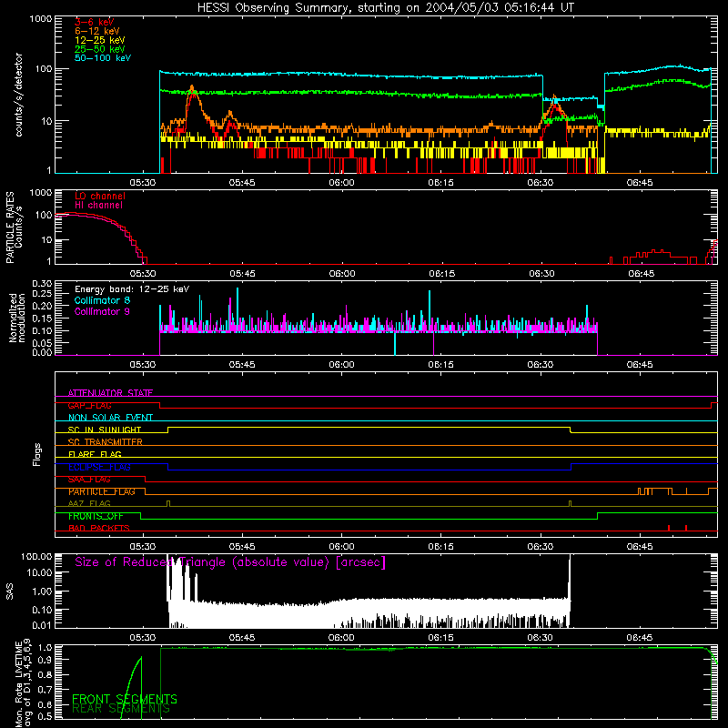Click the REAR SEGMENTS legend label

pos(121,709)
